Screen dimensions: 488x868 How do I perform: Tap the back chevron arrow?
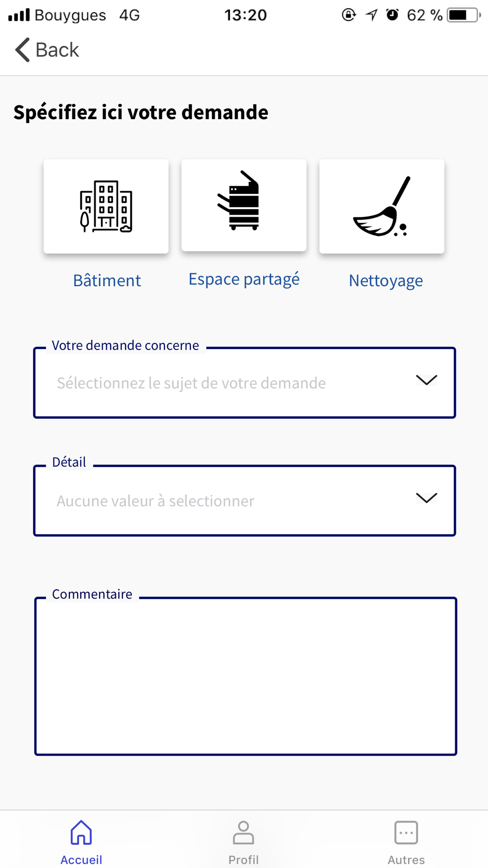click(22, 49)
